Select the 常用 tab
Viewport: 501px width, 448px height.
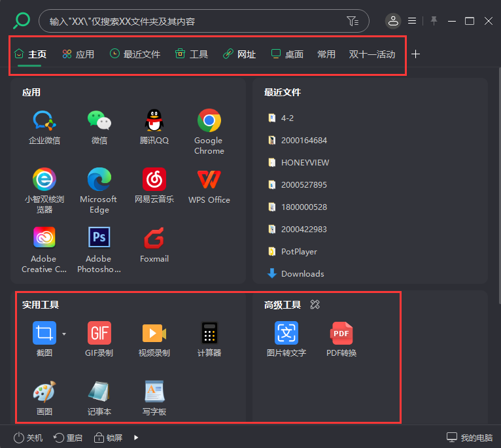click(326, 54)
